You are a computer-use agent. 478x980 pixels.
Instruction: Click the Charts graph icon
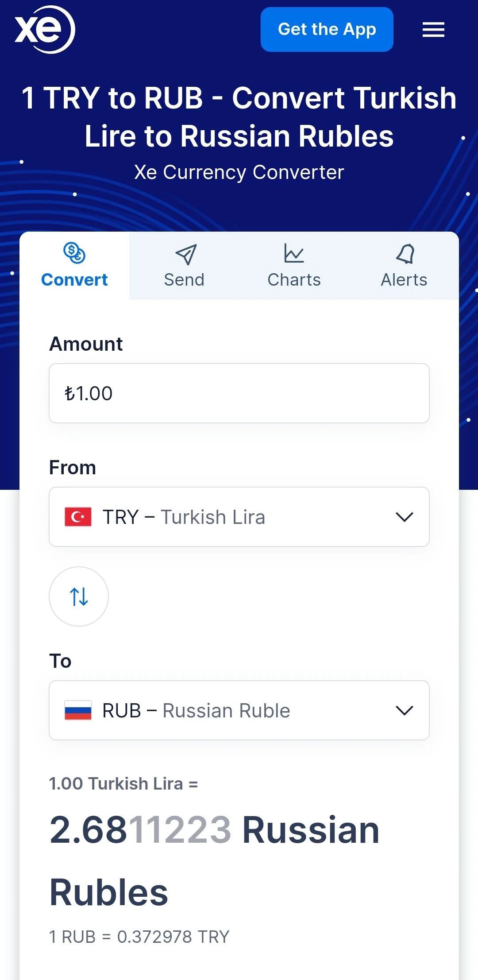tap(294, 253)
